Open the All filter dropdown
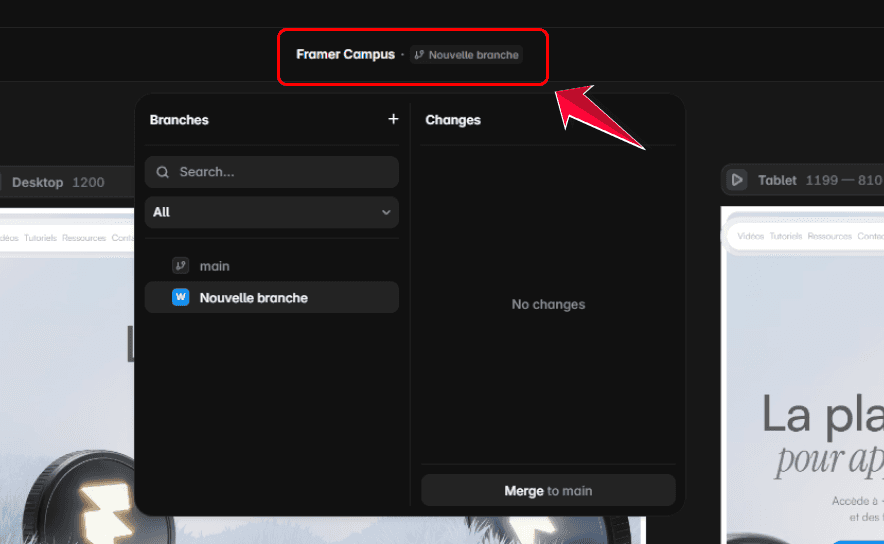Image resolution: width=884 pixels, height=544 pixels. 272,212
